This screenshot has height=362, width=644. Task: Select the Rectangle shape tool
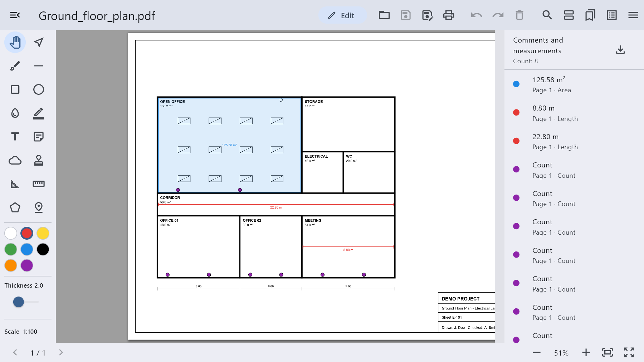[x=15, y=89]
